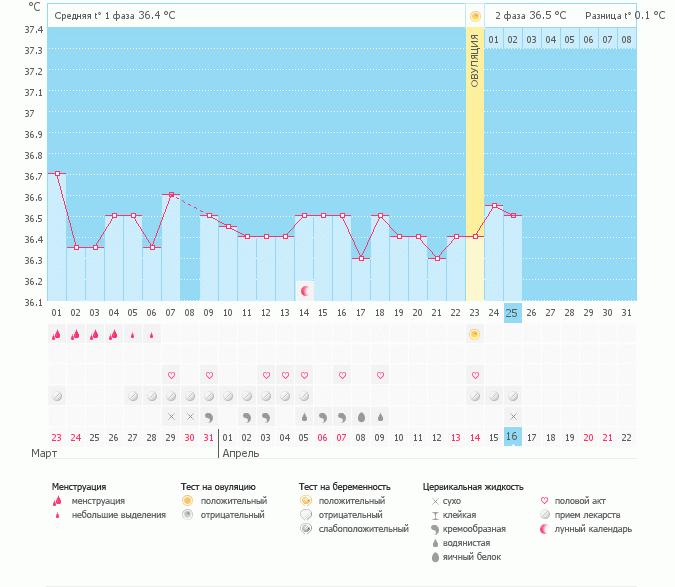Click the watery cervical fluid drop on day 14

304,416
